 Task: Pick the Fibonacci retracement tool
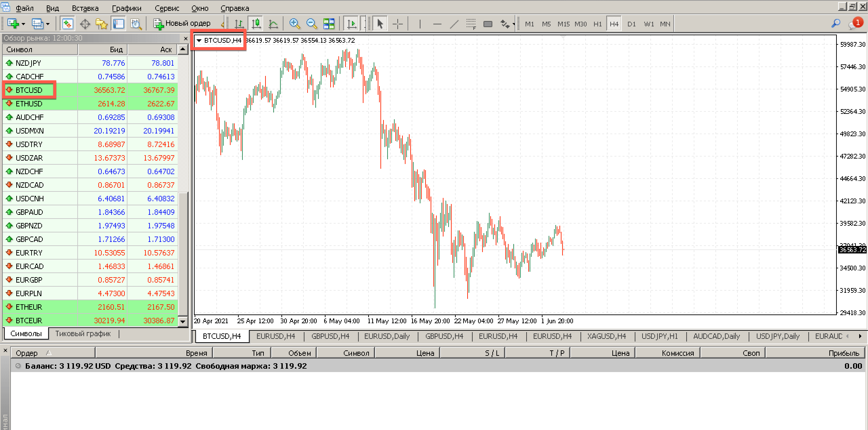[x=471, y=24]
